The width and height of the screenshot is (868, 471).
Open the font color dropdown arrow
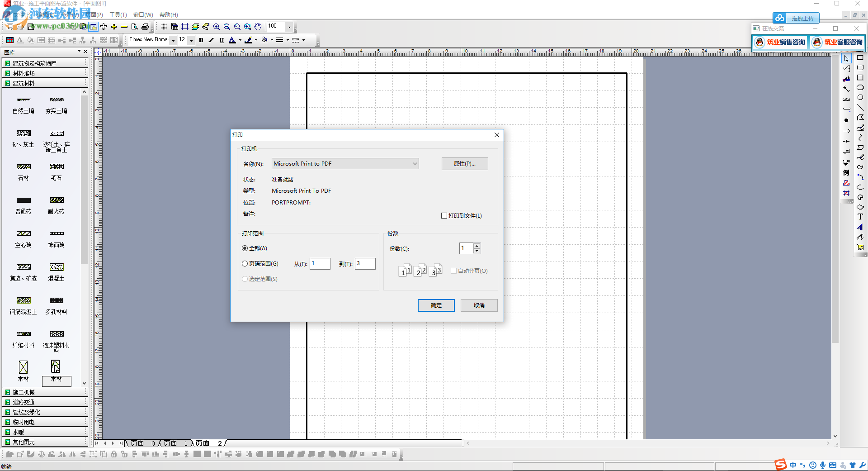tap(240, 40)
